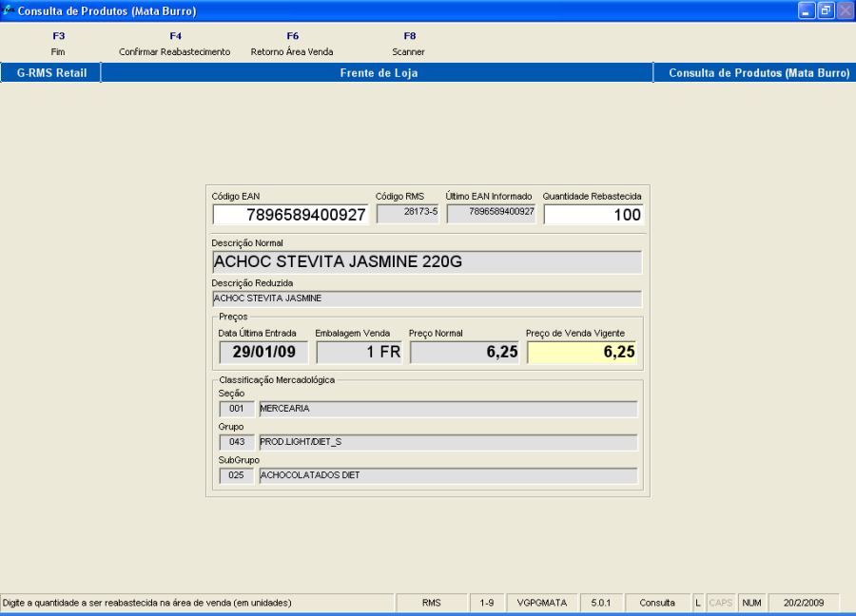Viewport: 856px width, 616px height.
Task: Click the NUM indicator in status bar
Action: pyautogui.click(x=751, y=603)
